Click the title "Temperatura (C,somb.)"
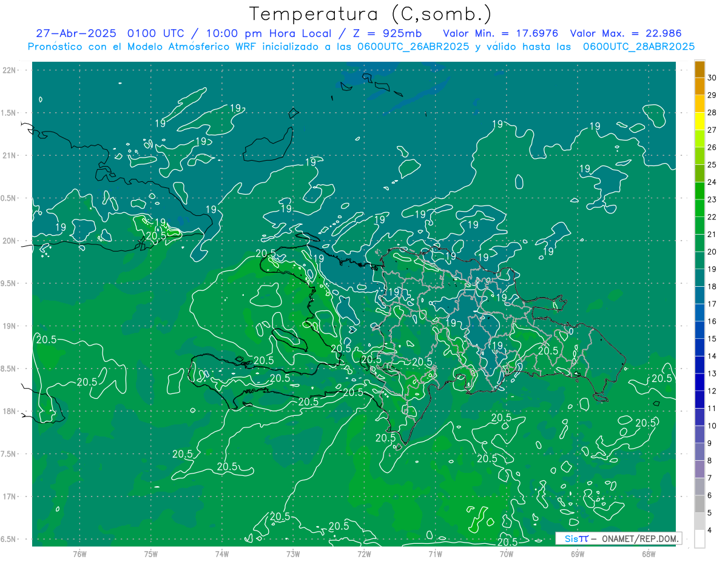 (371, 14)
